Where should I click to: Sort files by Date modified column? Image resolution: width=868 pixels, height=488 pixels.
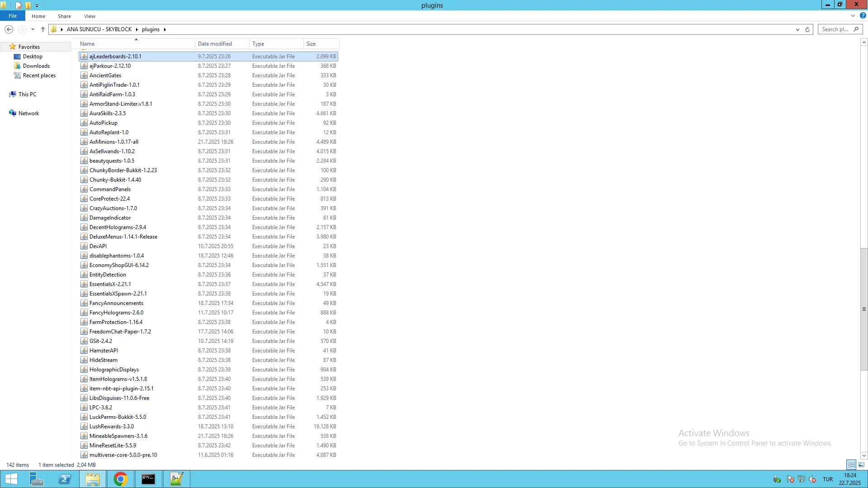point(222,44)
